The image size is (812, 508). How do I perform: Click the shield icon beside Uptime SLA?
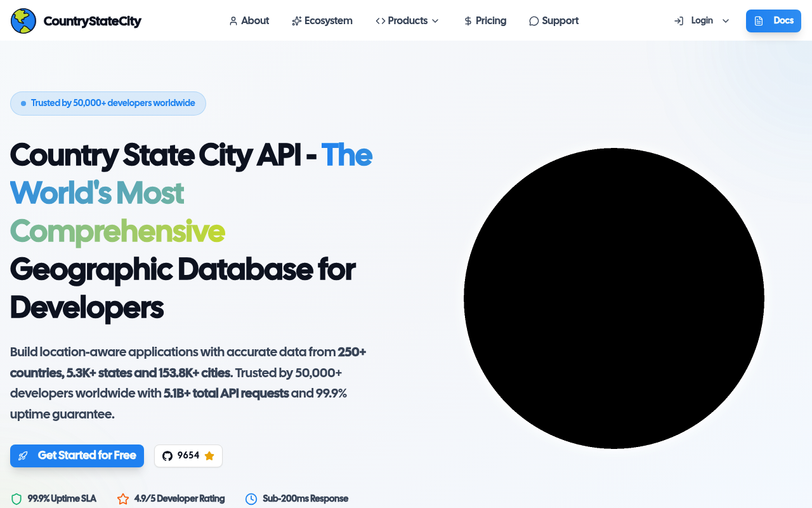coord(16,499)
